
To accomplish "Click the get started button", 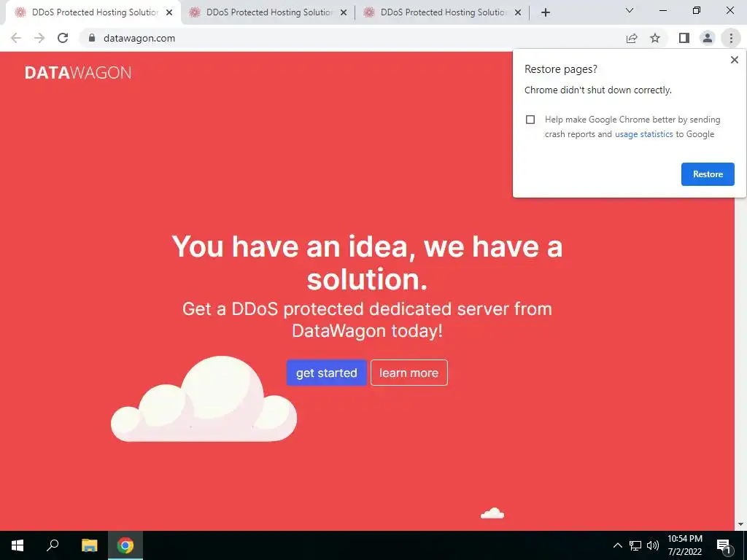I will tap(326, 373).
